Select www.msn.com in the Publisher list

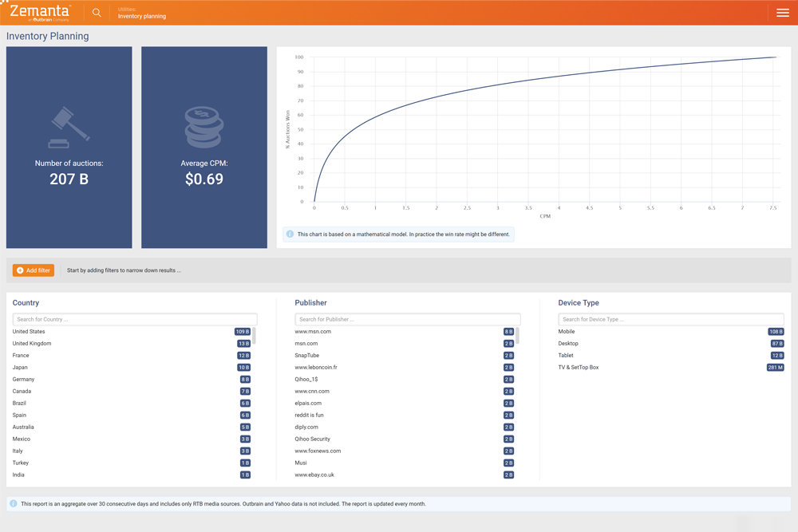pyautogui.click(x=313, y=331)
